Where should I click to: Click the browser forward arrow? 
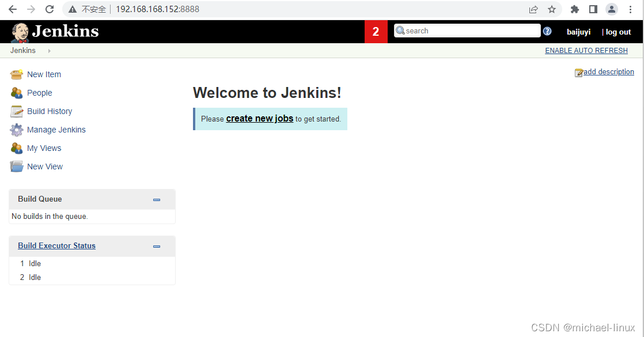pos(31,9)
